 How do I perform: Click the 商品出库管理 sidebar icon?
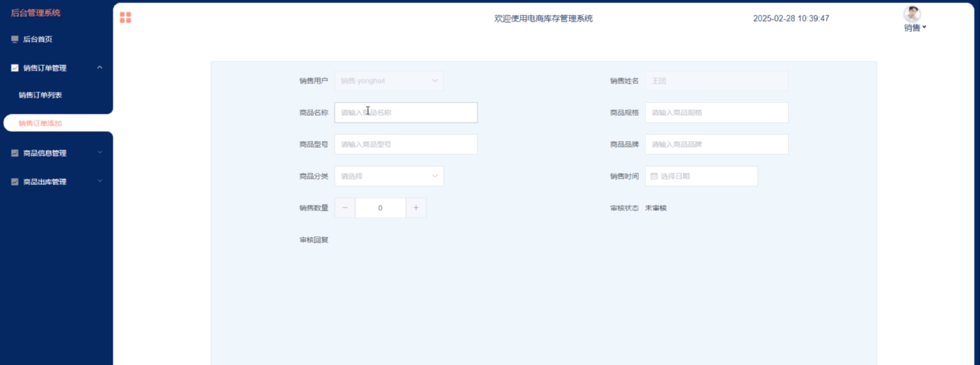click(15, 182)
